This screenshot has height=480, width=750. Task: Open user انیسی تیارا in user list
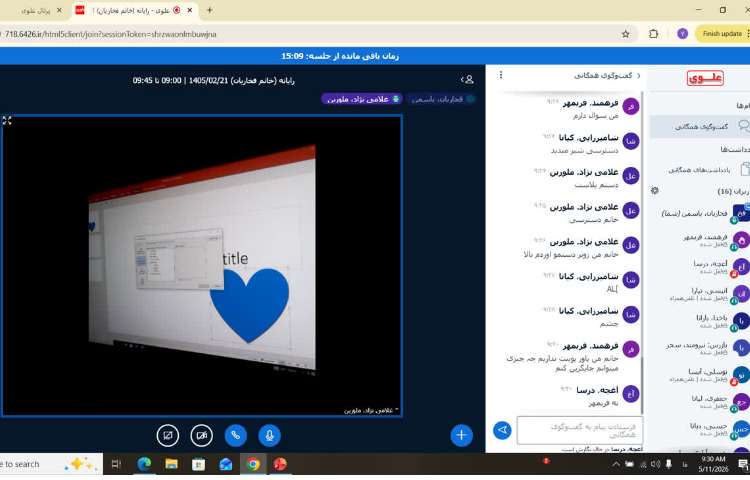pos(700,294)
